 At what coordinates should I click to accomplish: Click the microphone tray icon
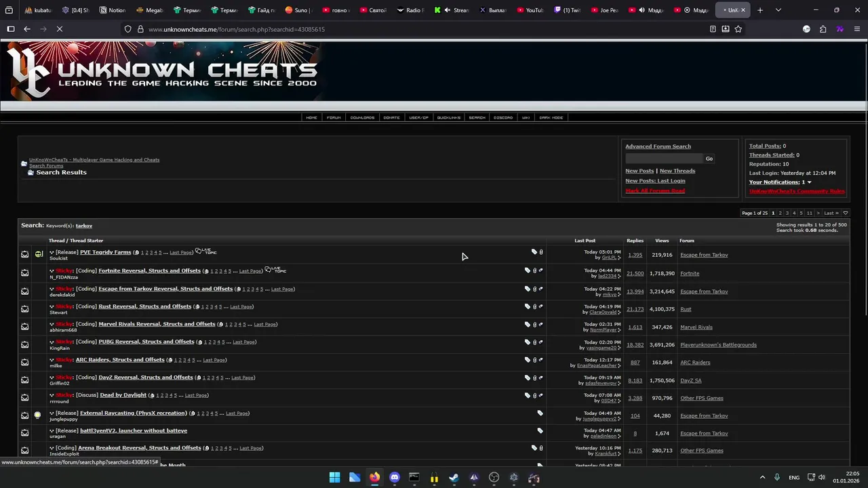[x=777, y=477]
